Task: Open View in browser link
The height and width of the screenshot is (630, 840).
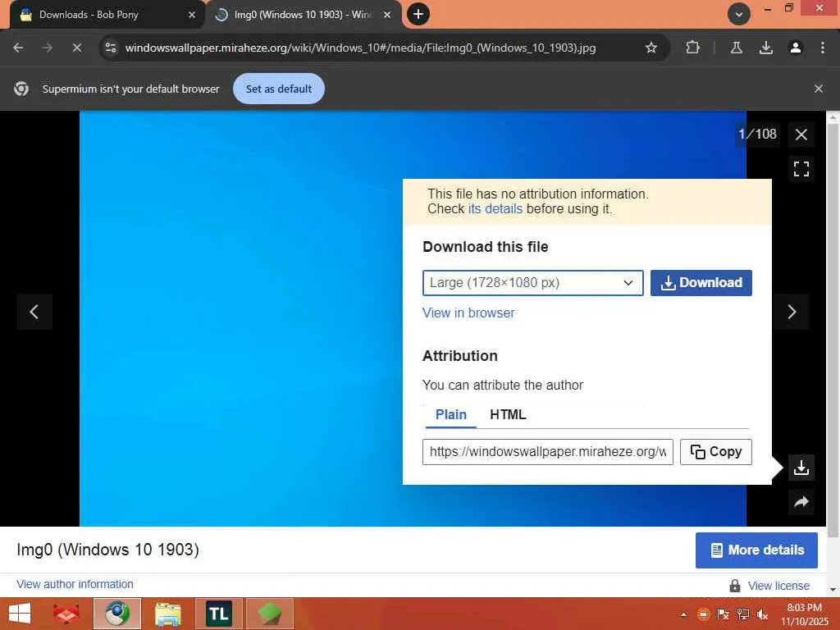Action: 468,313
